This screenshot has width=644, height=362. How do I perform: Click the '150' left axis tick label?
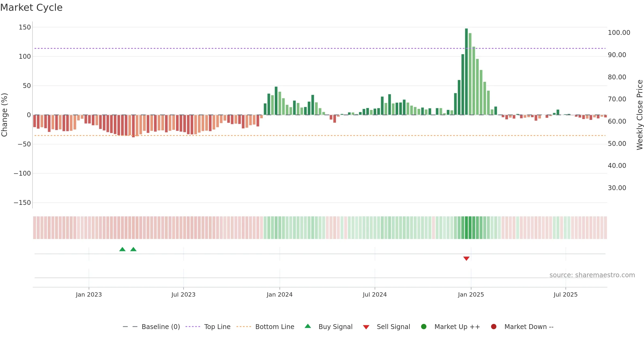[25, 27]
